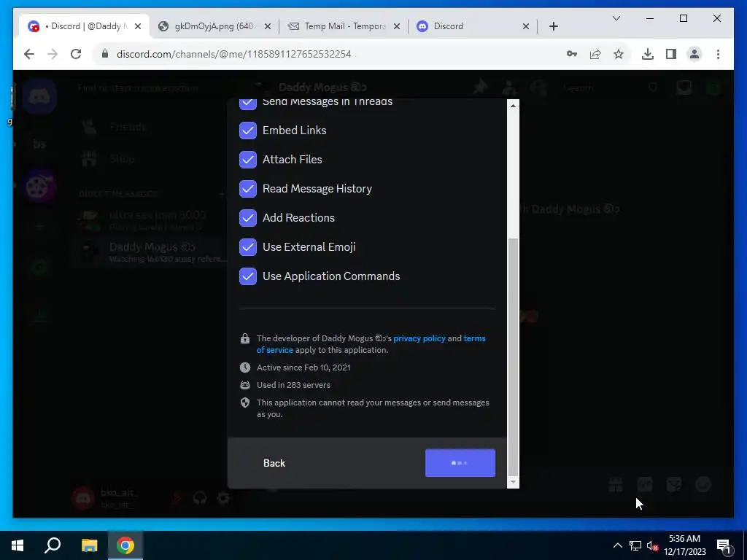747x560 pixels.
Task: Uncheck the Use Application Commands checkbox
Action: 248,276
